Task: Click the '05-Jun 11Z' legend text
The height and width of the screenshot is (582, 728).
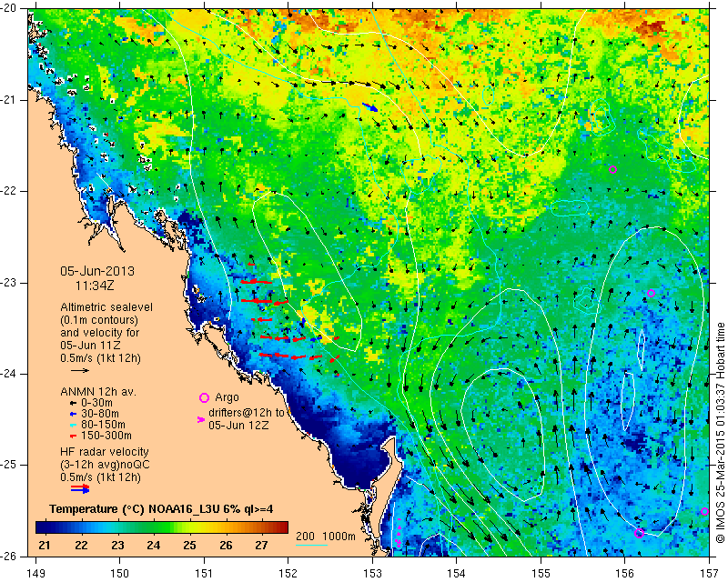Action: click(90, 346)
